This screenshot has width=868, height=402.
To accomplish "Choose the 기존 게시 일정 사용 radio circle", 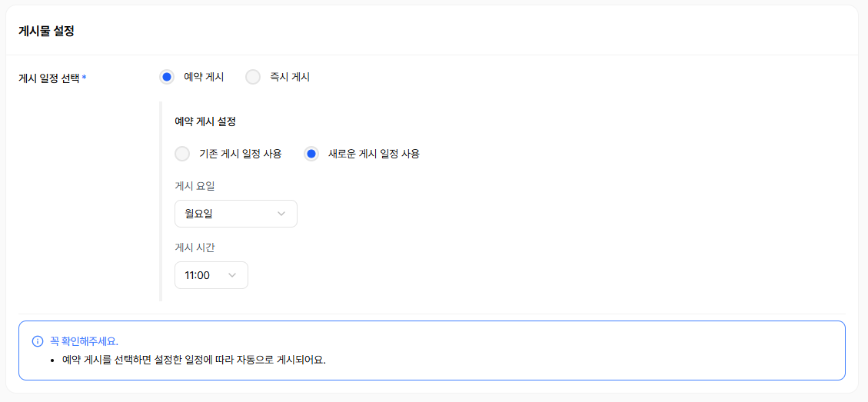I will [182, 154].
